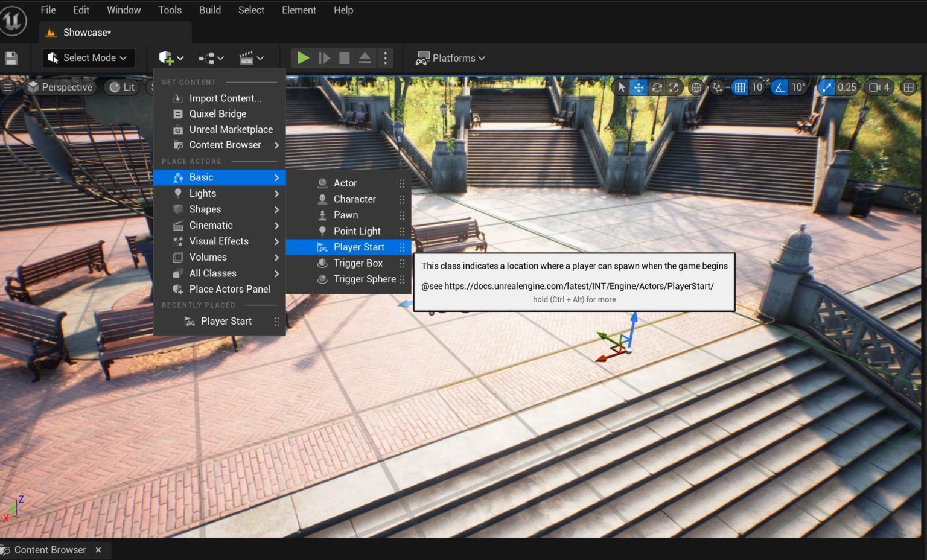Viewport: 927px width, 560px height.
Task: Click the maximize viewport grid icon
Action: [909, 87]
